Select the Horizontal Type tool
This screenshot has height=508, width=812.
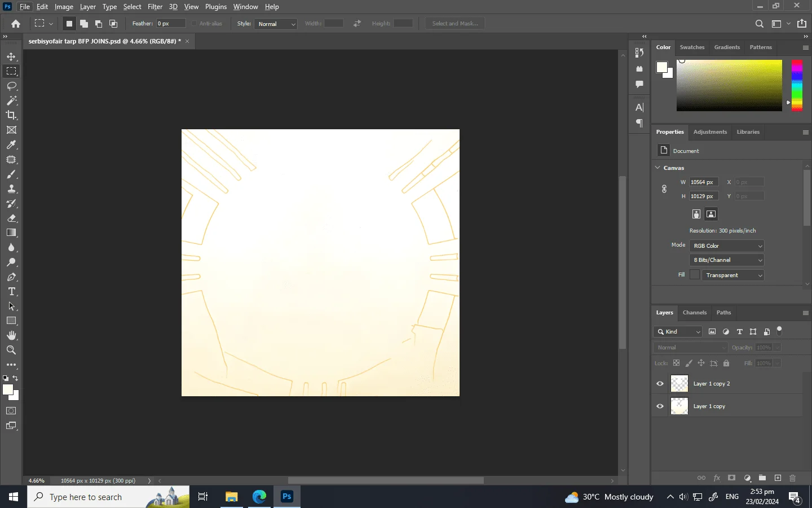[x=11, y=291]
